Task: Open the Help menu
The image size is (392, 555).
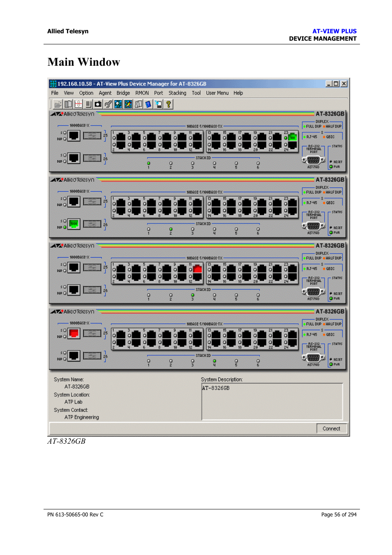Action: [x=238, y=93]
